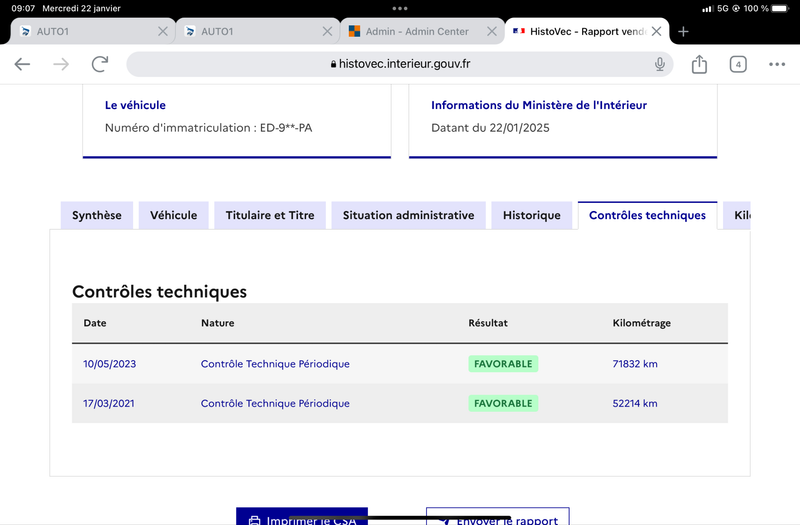
Task: Open the Historique tab
Action: point(532,215)
